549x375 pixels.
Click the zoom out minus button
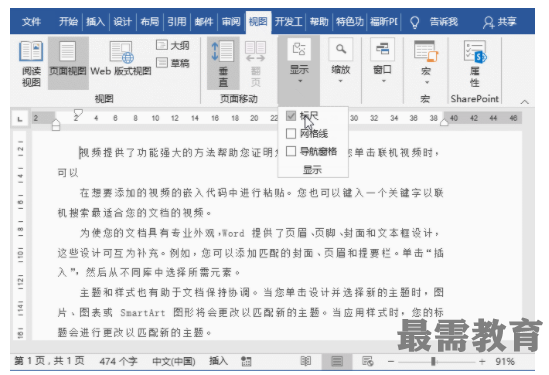tap(391, 361)
